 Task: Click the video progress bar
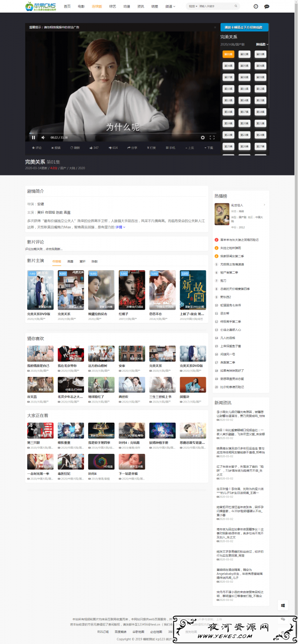pyautogui.click(x=124, y=132)
